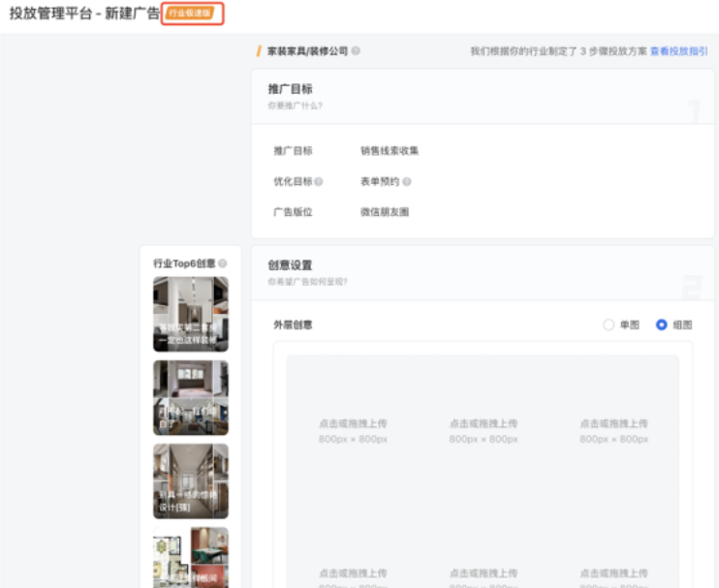
Task: Select the 组图 radio option
Action: click(661, 325)
